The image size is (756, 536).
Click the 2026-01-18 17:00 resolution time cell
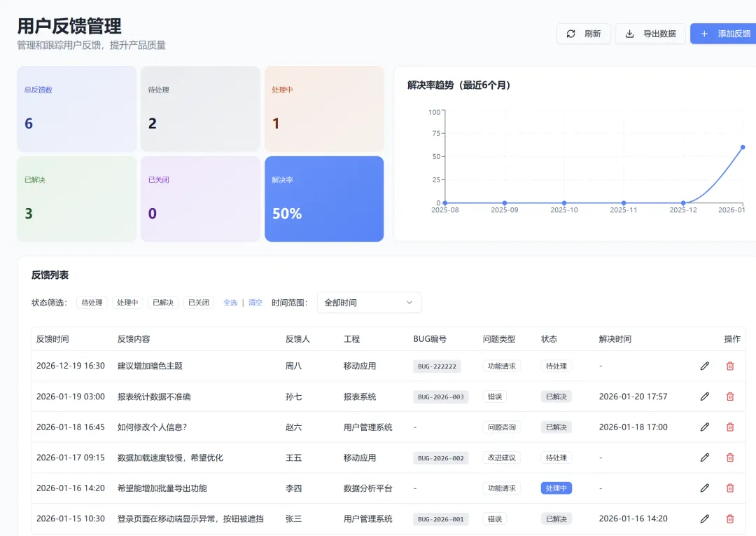point(633,427)
